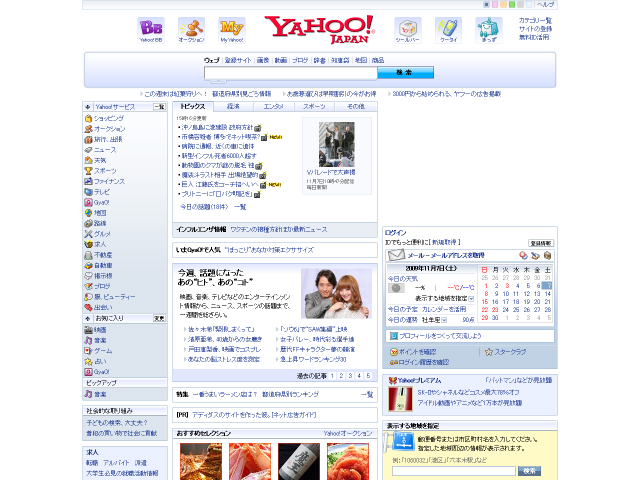Open the weekly topic couple photo
640x480 pixels.
[x=336, y=293]
